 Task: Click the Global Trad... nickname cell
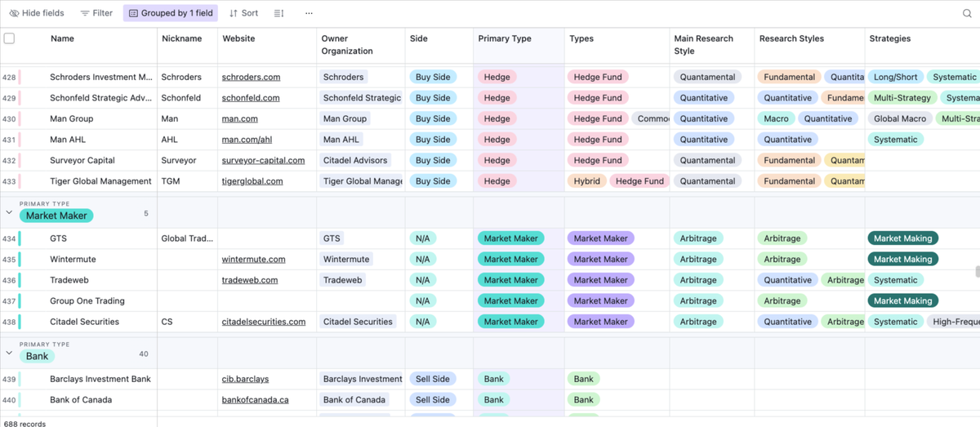(x=188, y=238)
